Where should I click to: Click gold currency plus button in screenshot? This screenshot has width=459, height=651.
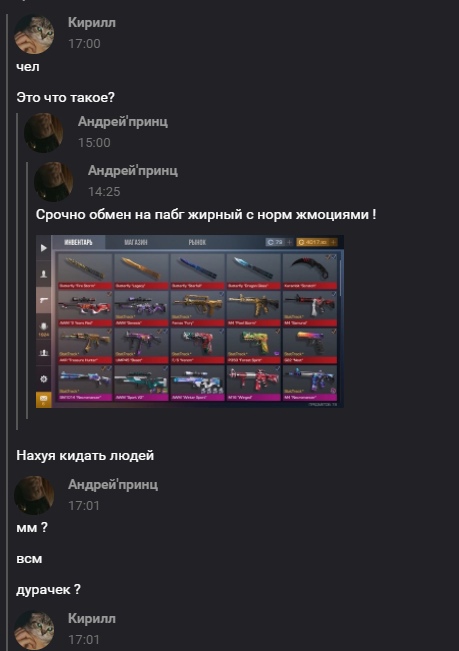(x=332, y=242)
